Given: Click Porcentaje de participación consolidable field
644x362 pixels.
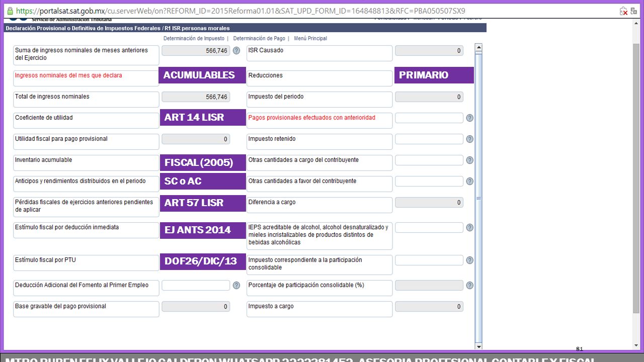Looking at the screenshot, I should click(x=429, y=286).
